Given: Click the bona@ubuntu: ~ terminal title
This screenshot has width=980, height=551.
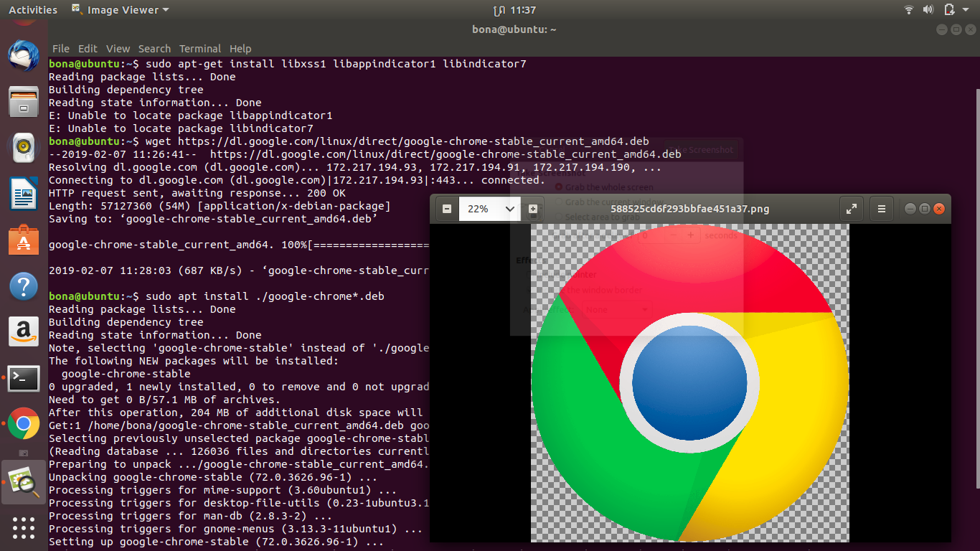Looking at the screenshot, I should (514, 29).
